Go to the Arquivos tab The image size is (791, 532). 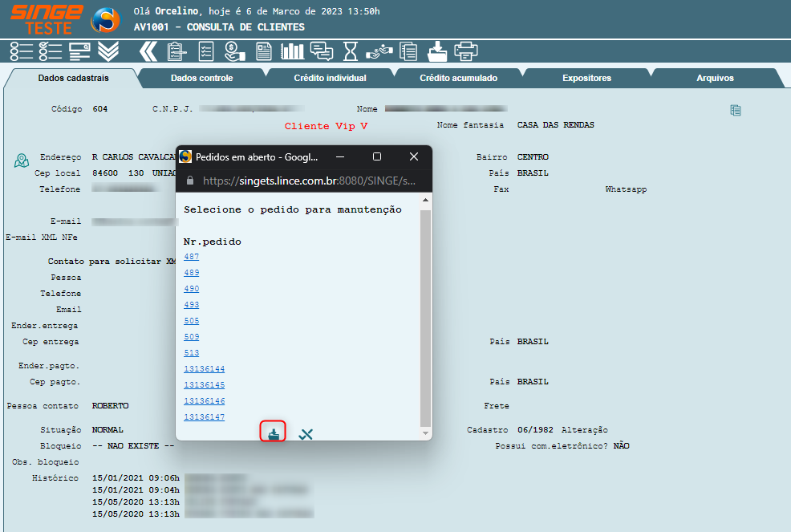[715, 78]
